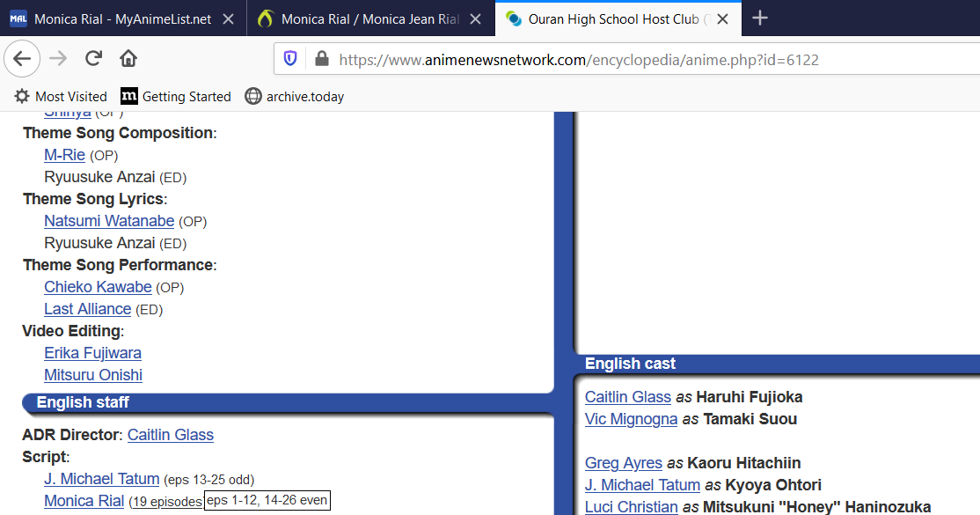Close the Ouran High School Host Club tab
The image size is (980, 515).
pyautogui.click(x=722, y=19)
